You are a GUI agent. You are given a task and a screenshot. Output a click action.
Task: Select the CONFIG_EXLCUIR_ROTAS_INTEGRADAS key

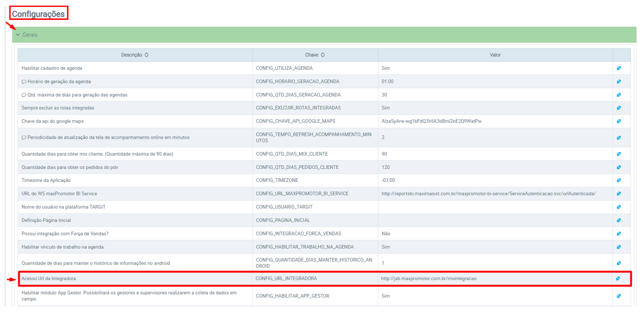[x=298, y=108]
